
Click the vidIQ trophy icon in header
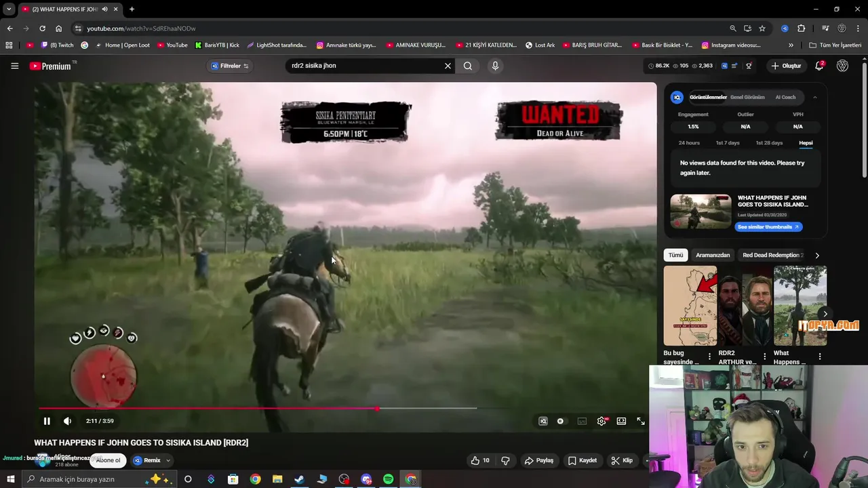pyautogui.click(x=749, y=66)
